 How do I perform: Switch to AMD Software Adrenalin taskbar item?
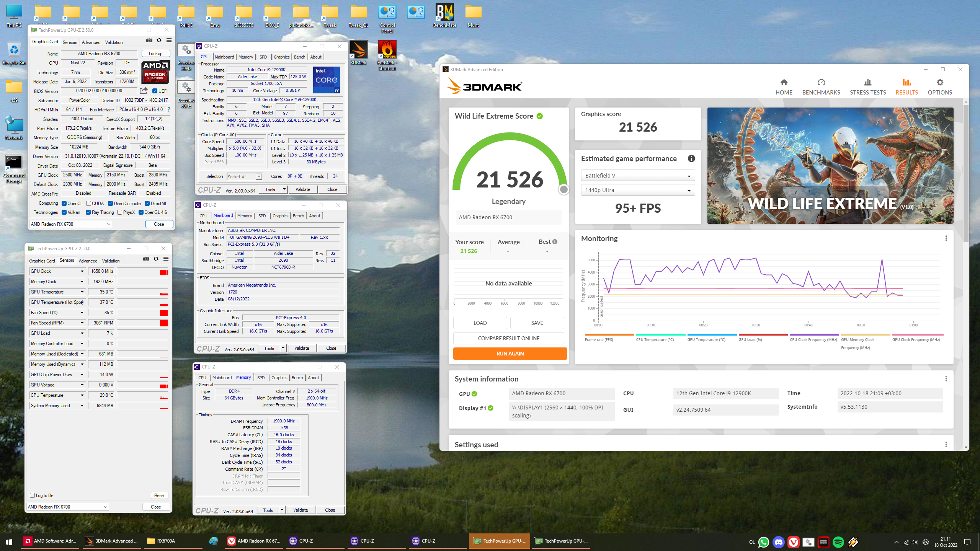pyautogui.click(x=50, y=541)
